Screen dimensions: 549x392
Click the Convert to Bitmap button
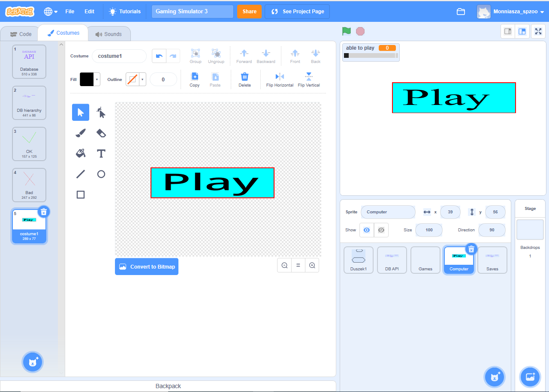click(147, 266)
